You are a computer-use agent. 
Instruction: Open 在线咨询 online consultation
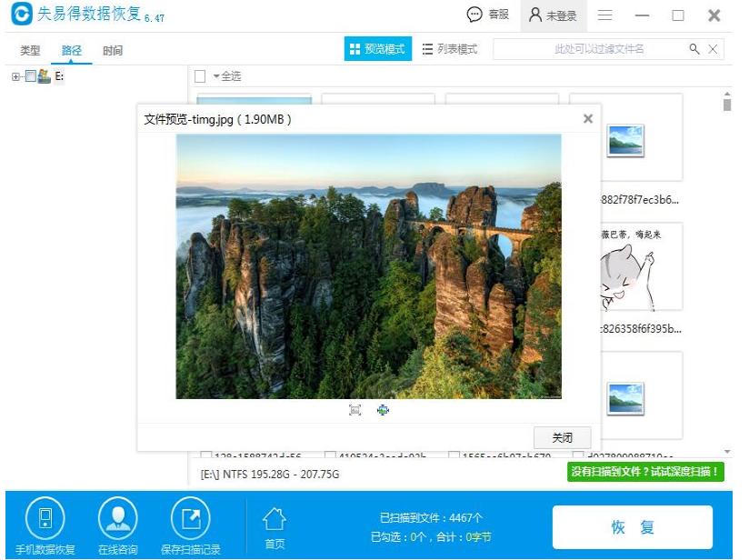[x=117, y=519]
